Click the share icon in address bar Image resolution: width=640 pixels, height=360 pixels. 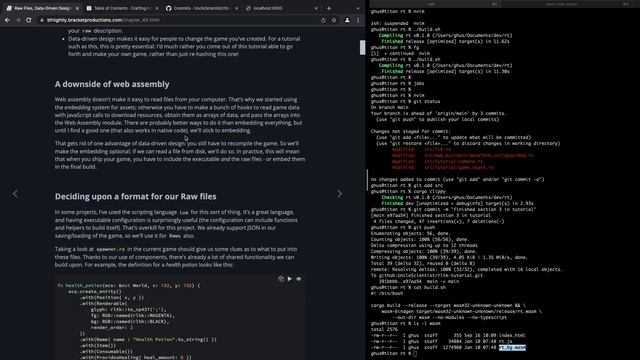pyautogui.click(x=323, y=20)
